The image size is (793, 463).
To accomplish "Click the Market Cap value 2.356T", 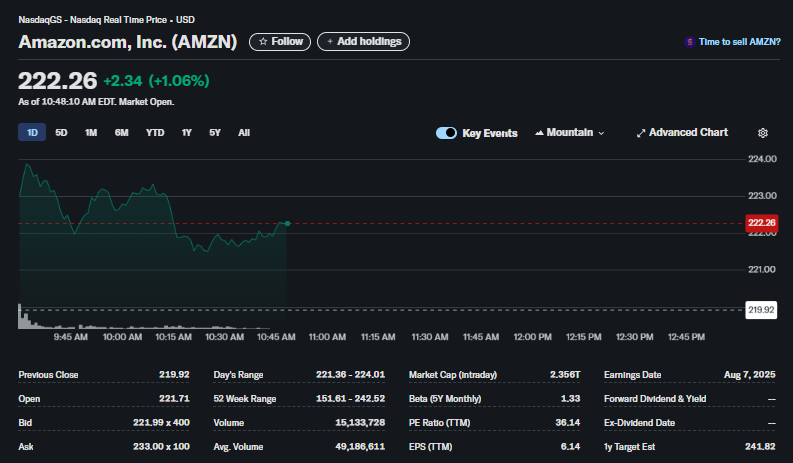I will tap(565, 374).
